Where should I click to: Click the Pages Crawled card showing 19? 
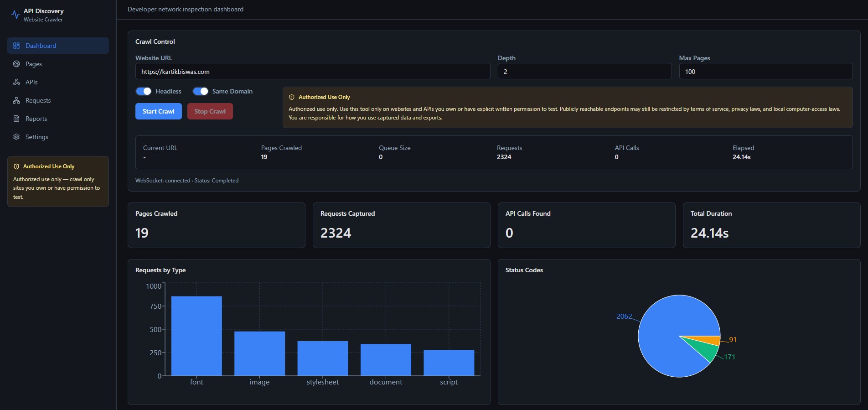[217, 225]
